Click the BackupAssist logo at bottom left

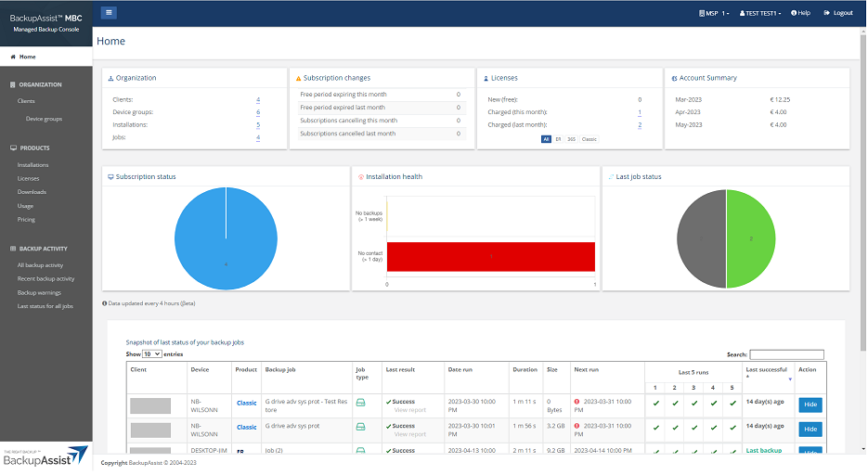click(45, 456)
